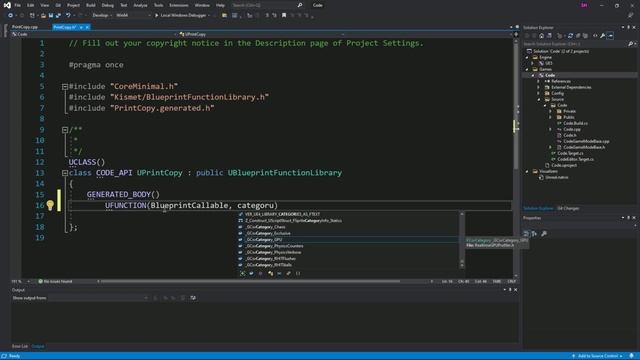Click the Preview Selected Items icon in Solution Explorer
The width and height of the screenshot is (640, 360).
[x=611, y=36]
